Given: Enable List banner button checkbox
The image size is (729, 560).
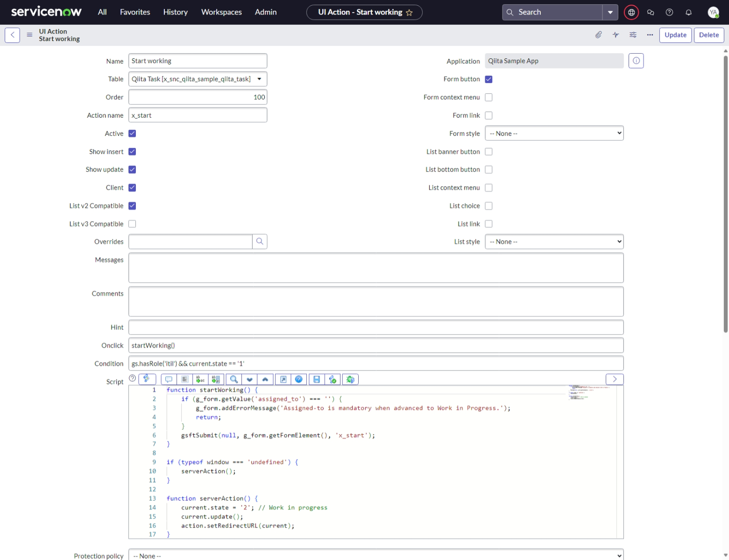Looking at the screenshot, I should coord(488,152).
